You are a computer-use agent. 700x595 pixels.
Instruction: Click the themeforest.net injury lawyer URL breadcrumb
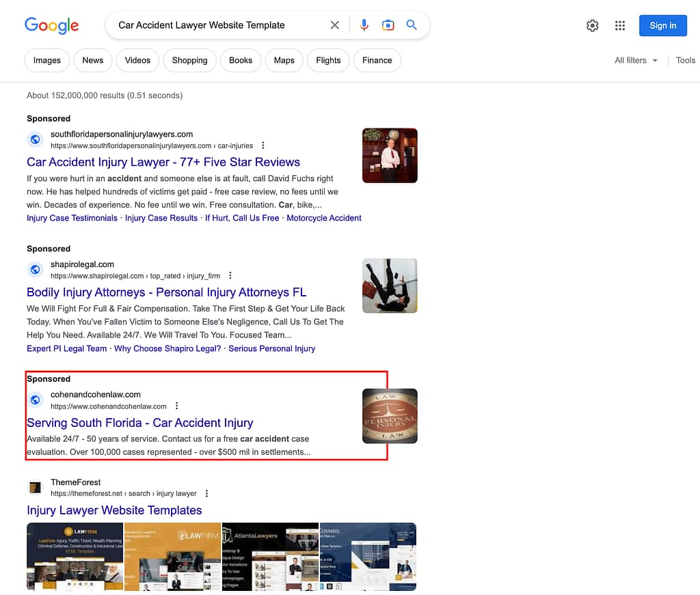(123, 493)
